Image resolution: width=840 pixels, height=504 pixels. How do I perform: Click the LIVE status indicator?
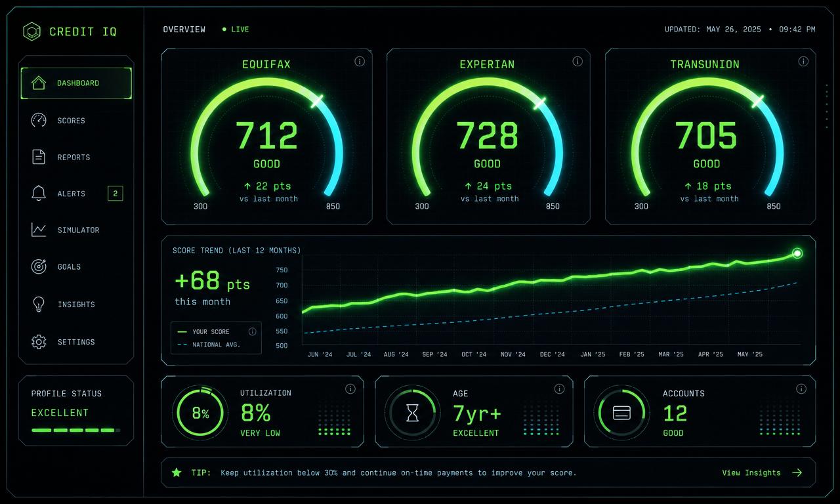(x=236, y=30)
